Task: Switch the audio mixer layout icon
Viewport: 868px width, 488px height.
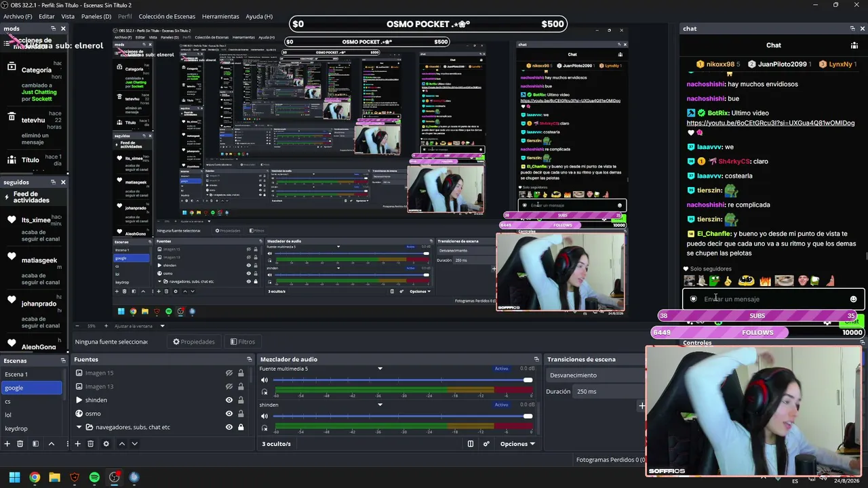Action: 471,444
